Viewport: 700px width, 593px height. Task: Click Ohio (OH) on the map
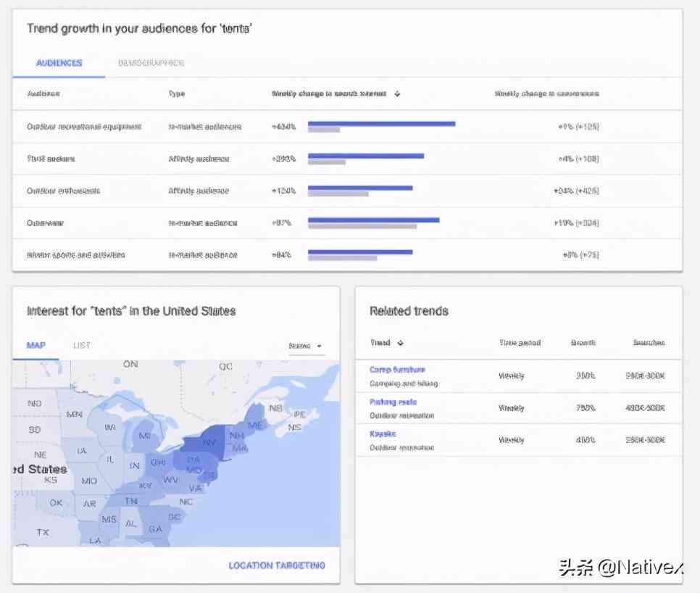click(158, 463)
